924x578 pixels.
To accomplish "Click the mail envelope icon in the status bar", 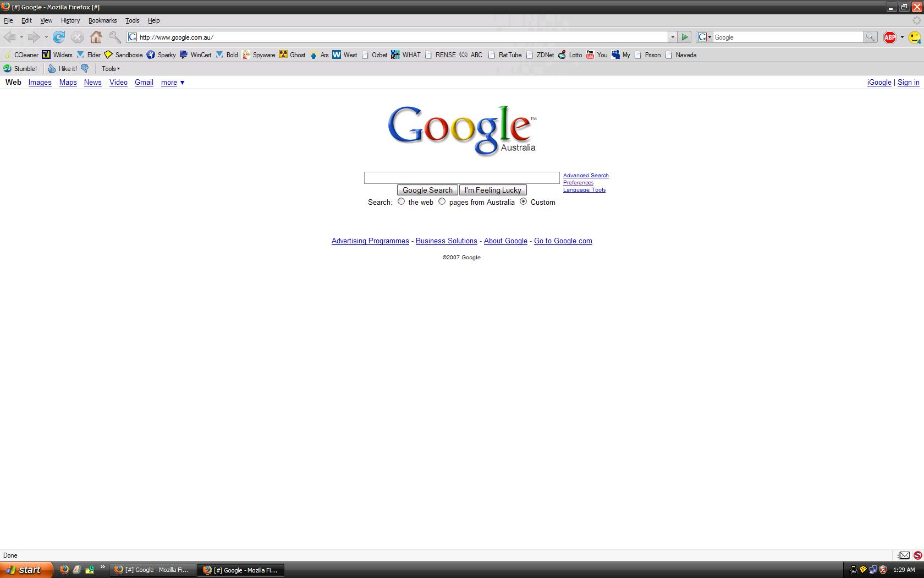I will pos(904,555).
